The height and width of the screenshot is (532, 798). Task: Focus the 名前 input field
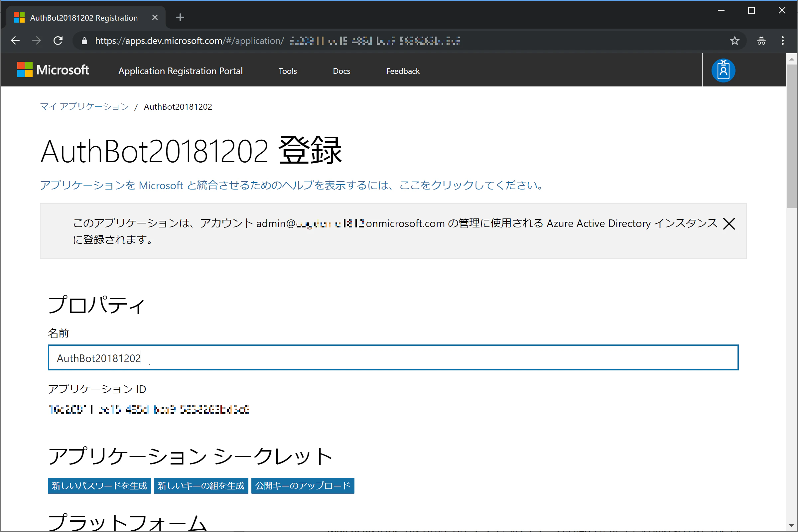pyautogui.click(x=393, y=358)
